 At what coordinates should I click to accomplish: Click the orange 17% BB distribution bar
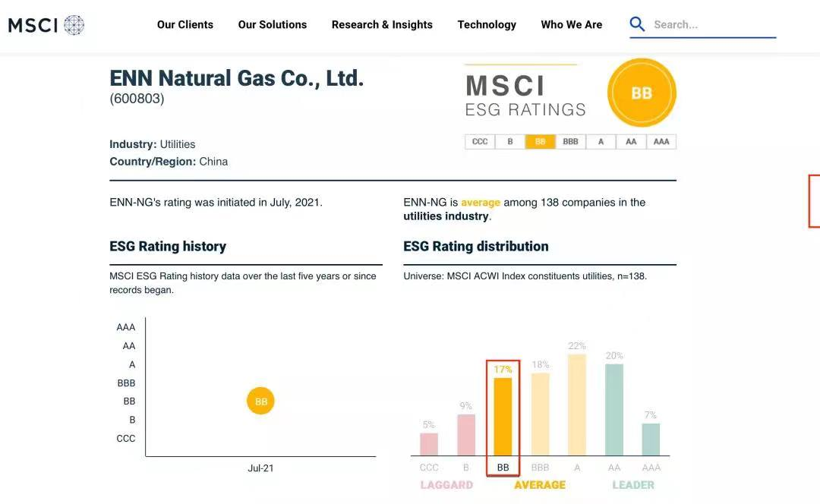503,416
